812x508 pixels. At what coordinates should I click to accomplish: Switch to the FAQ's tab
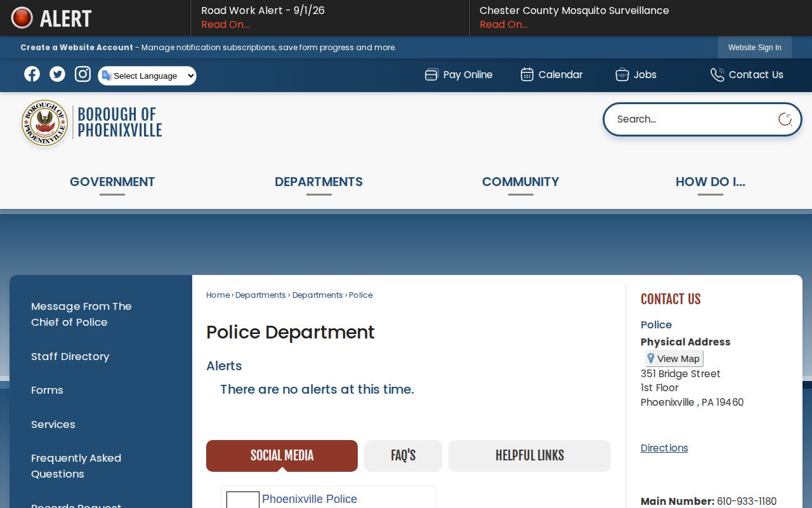pos(403,456)
